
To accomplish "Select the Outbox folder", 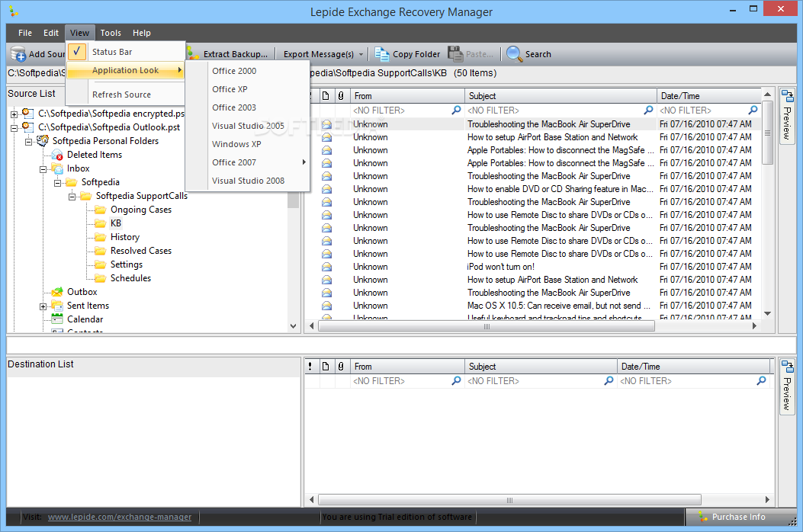I will [x=82, y=292].
